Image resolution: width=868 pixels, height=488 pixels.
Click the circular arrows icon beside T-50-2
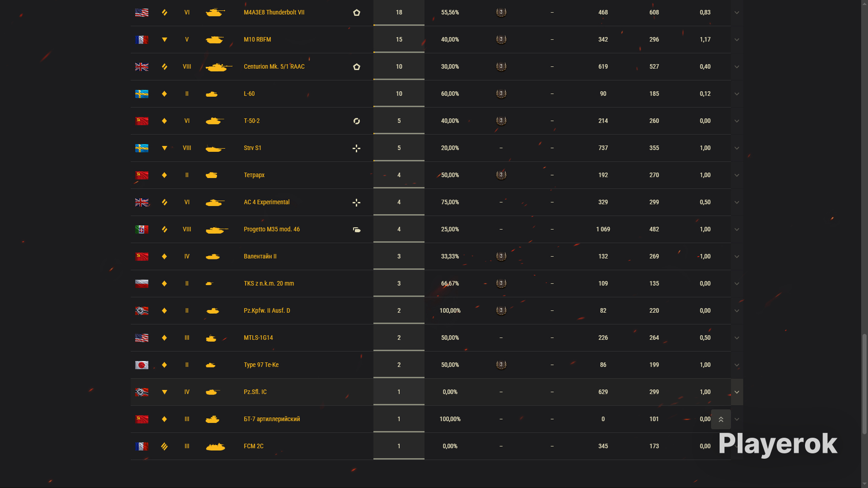[x=356, y=121]
